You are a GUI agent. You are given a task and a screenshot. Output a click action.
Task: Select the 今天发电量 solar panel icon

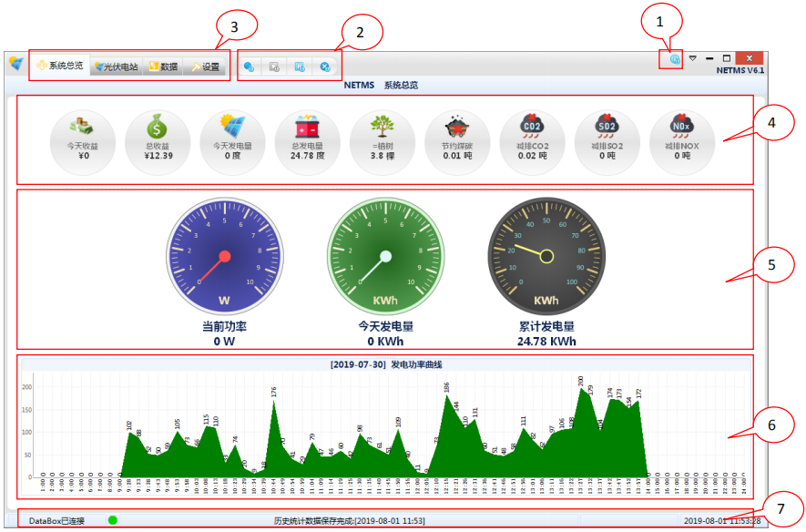click(232, 126)
